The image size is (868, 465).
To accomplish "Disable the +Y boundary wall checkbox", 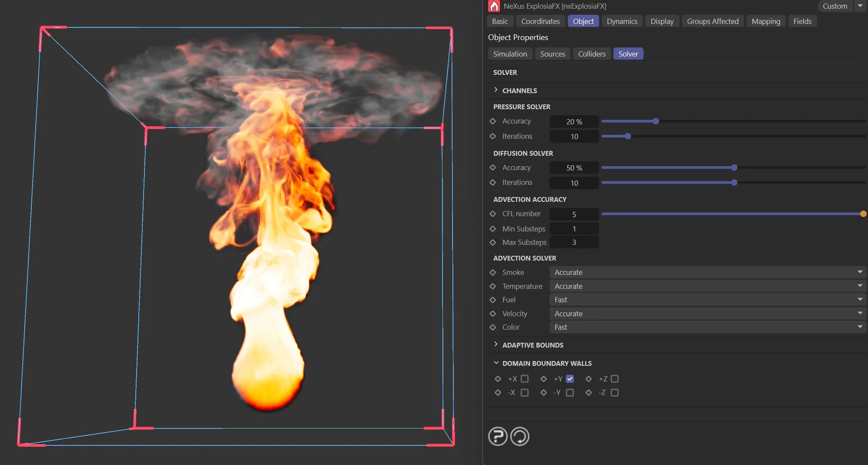I will coord(570,379).
